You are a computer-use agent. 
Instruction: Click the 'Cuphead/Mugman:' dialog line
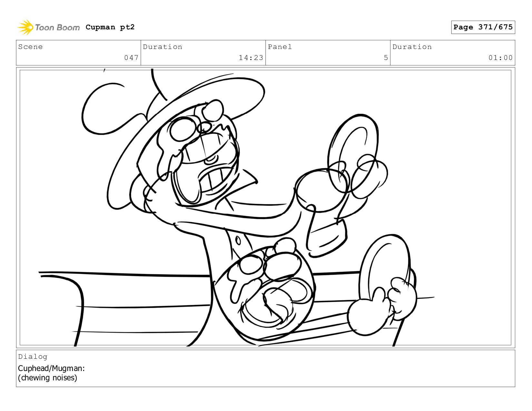[x=51, y=368]
